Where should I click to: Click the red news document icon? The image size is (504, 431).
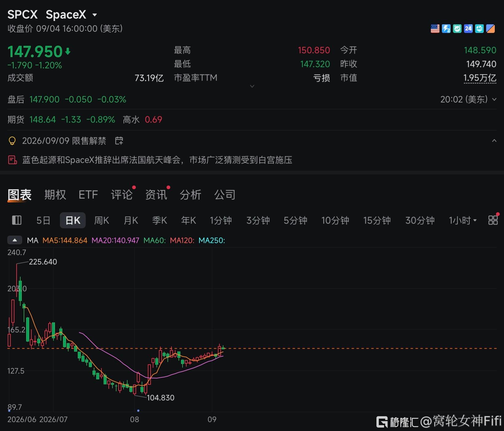[x=12, y=160]
